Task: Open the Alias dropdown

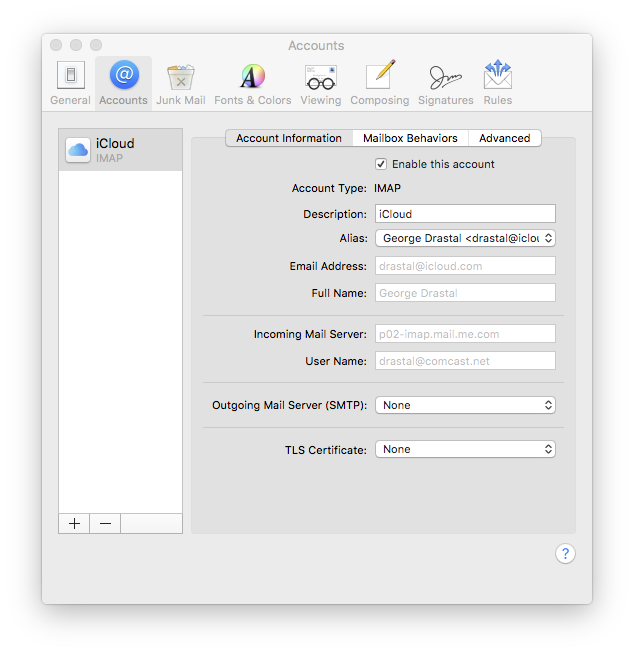Action: pos(465,238)
